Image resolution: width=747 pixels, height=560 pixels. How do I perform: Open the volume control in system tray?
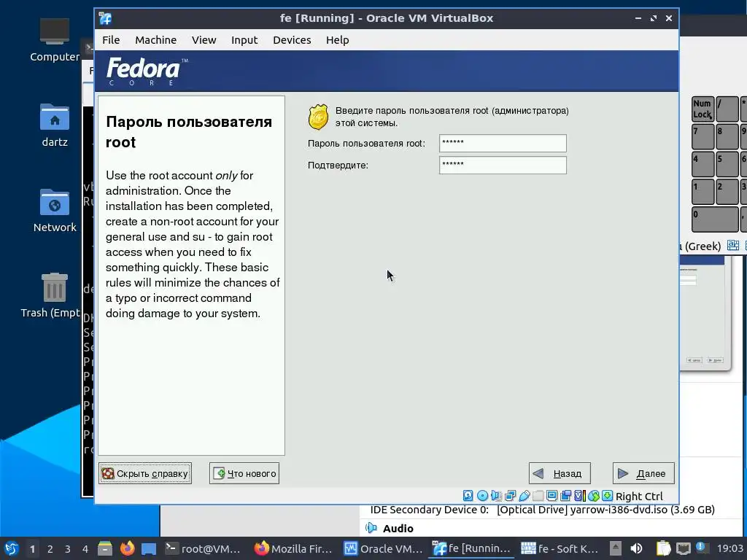click(x=636, y=548)
